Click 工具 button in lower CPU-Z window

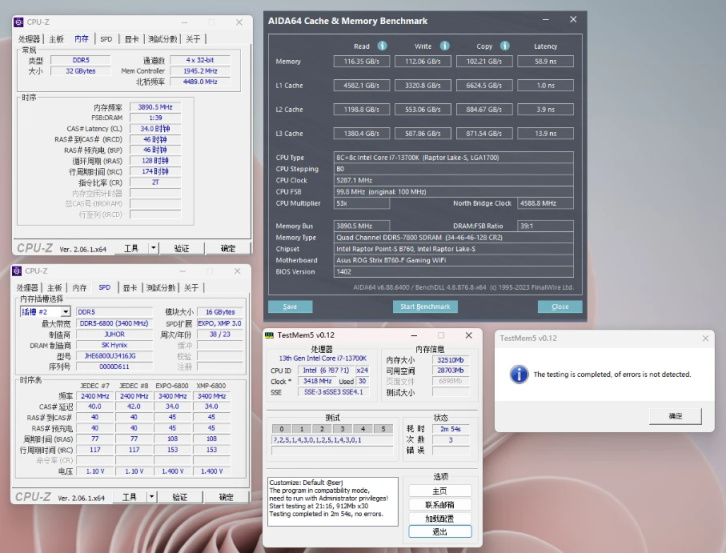point(129,497)
